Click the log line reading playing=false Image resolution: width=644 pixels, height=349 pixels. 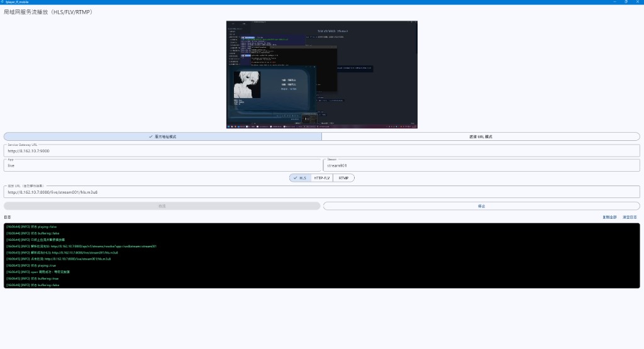[x=31, y=226]
